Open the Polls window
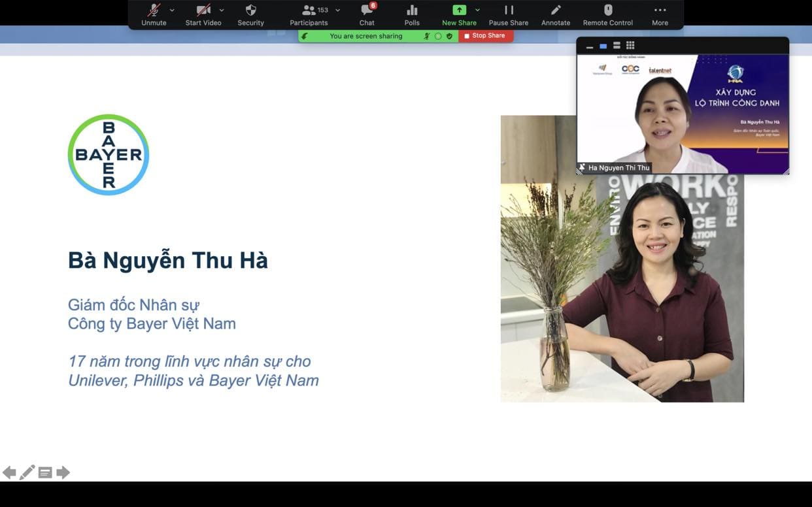Image resolution: width=812 pixels, height=507 pixels. 412,15
